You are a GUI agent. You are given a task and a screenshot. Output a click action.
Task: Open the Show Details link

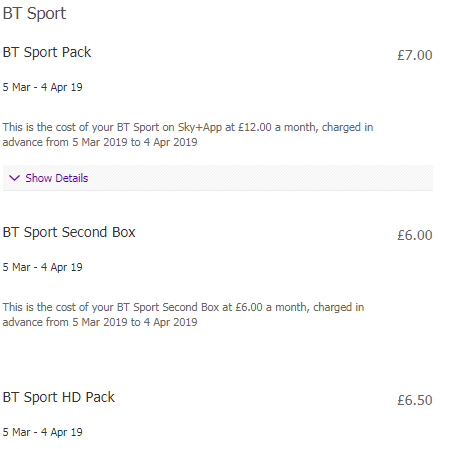(57, 178)
